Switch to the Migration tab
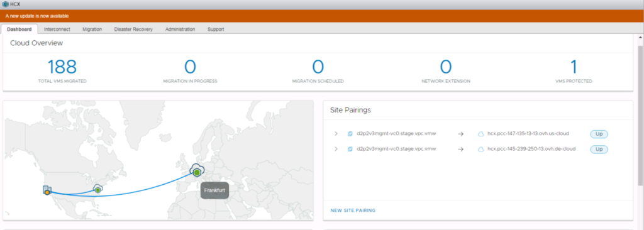644x230 pixels. click(92, 29)
